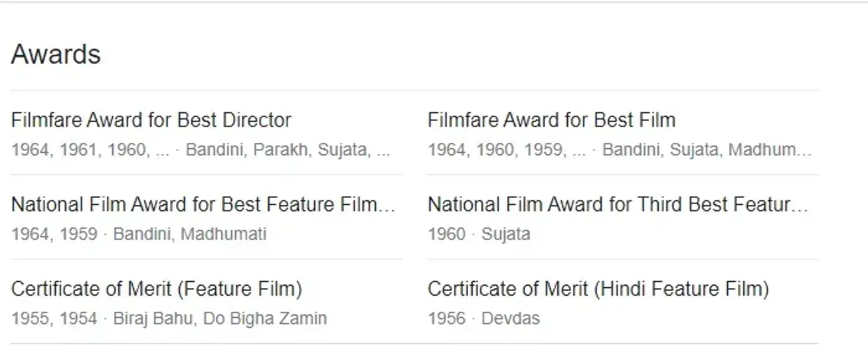
Task: Click Biraj Bahu film name
Action: pyautogui.click(x=153, y=318)
